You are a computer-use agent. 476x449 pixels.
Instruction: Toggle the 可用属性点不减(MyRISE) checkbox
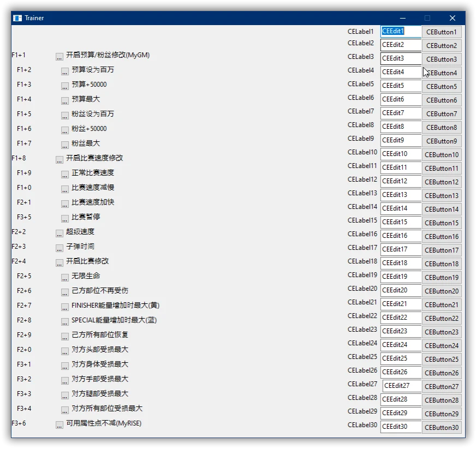[x=59, y=425]
